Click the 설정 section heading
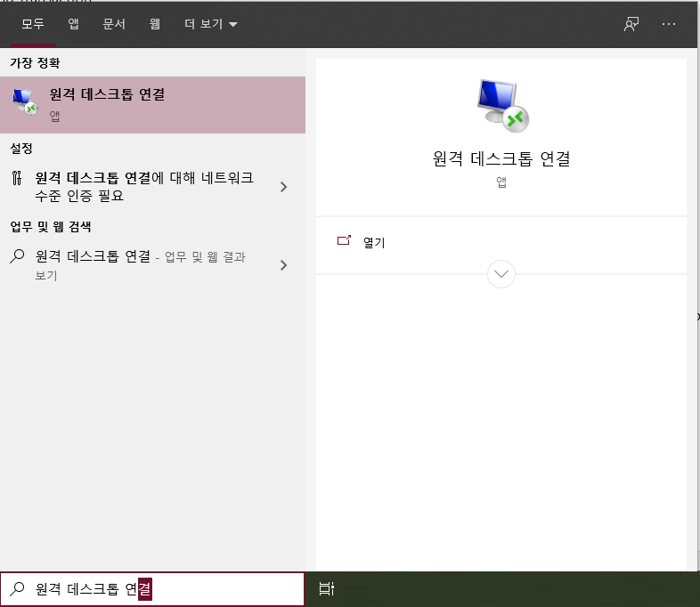The width and height of the screenshot is (700, 607). pyautogui.click(x=21, y=149)
